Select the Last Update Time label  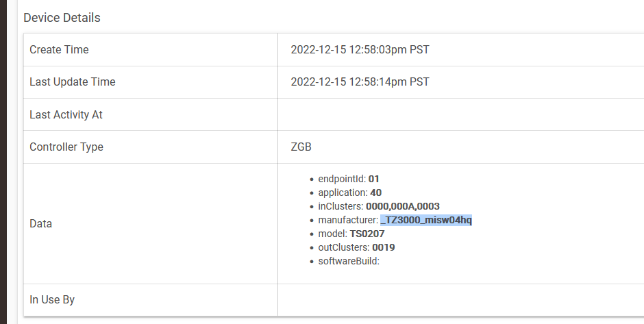point(72,82)
